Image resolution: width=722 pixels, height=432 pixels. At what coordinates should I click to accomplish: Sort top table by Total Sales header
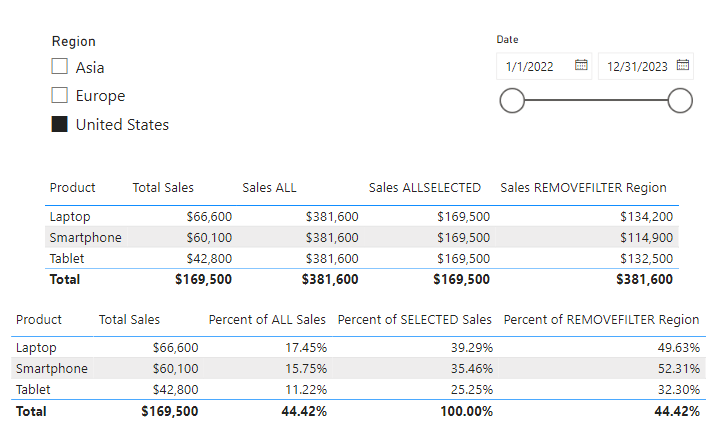click(163, 188)
